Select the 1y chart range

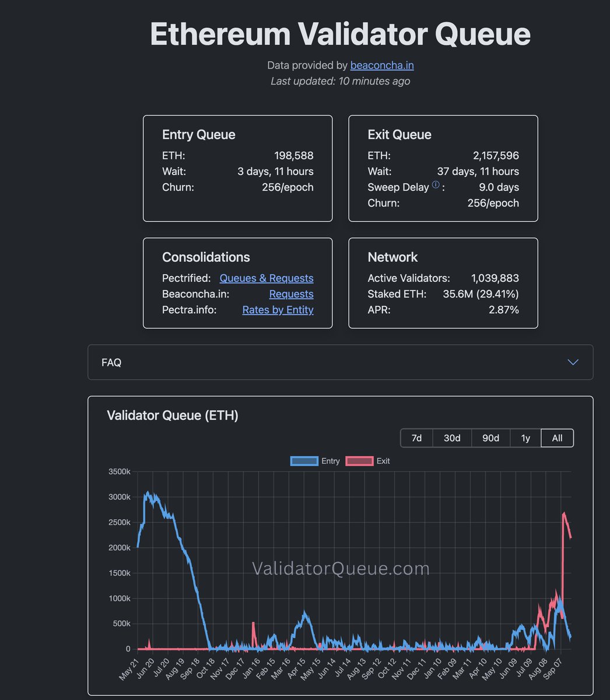(525, 438)
